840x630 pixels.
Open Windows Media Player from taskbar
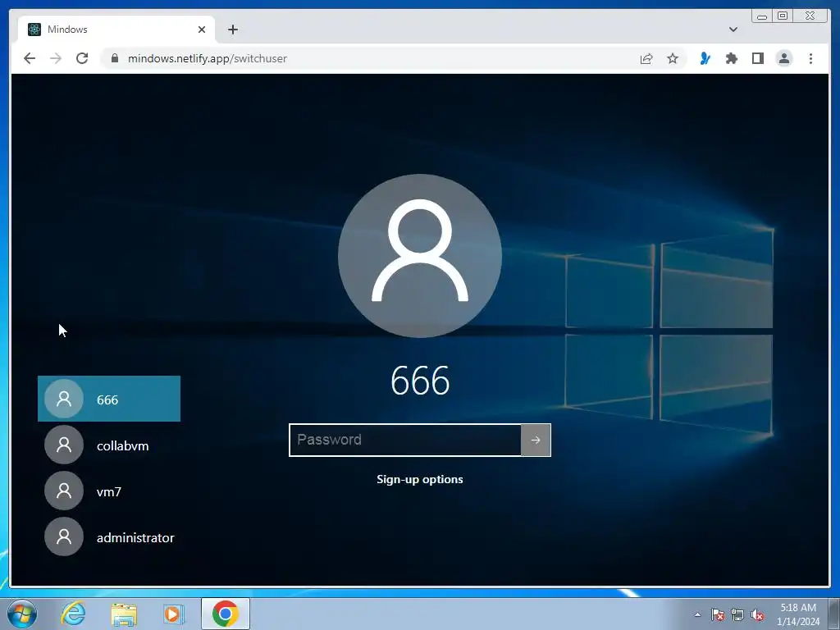[174, 614]
